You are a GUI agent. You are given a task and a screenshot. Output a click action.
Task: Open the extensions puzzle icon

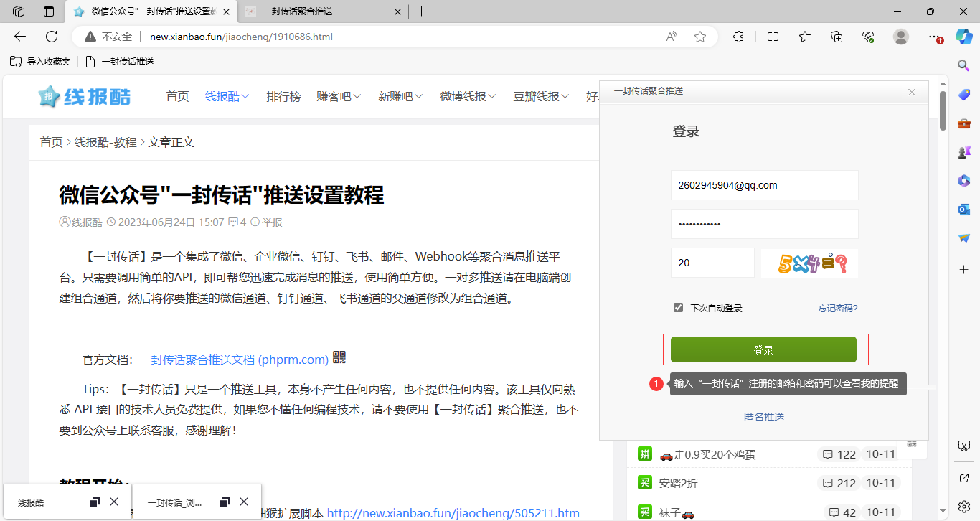[x=738, y=37]
